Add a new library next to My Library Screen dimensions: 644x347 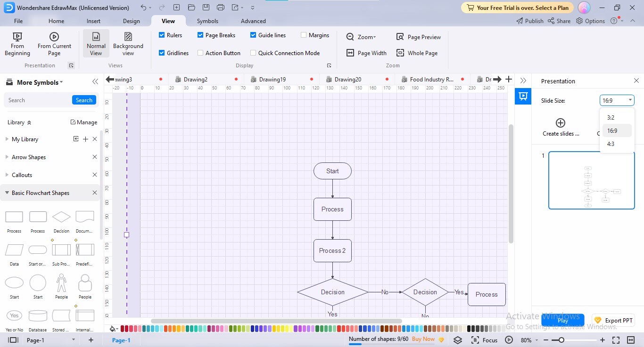click(x=85, y=139)
